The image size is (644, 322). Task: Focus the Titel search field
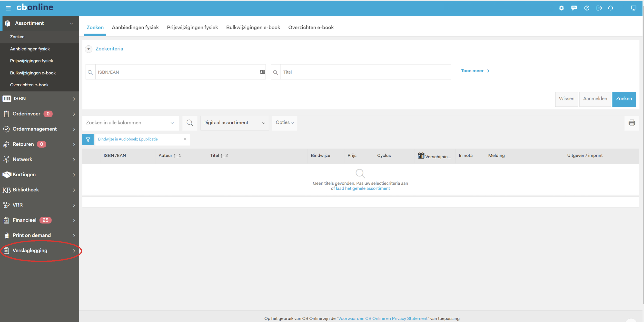[x=366, y=72]
